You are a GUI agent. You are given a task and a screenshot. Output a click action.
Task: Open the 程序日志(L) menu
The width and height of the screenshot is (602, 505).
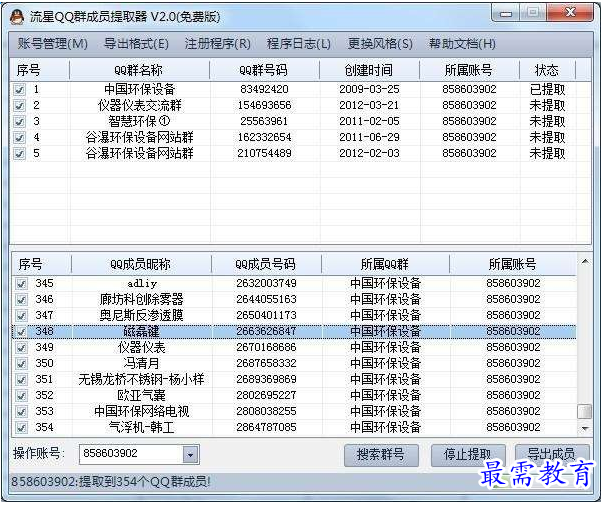[x=299, y=43]
